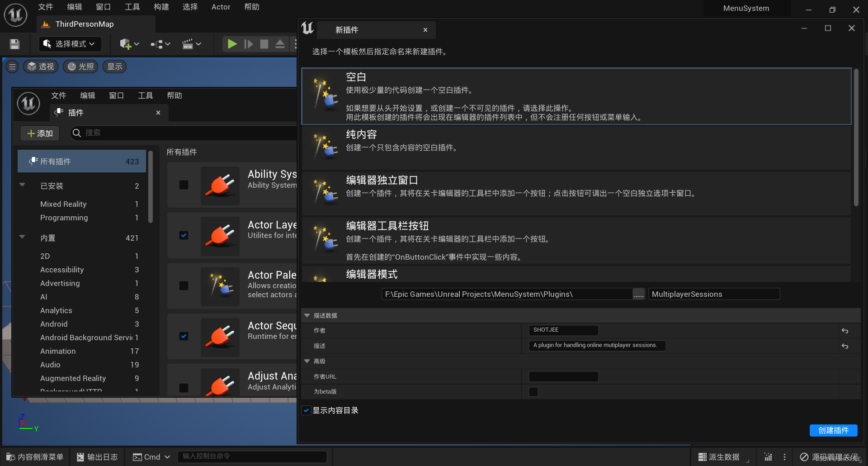Click the Cinematics clapperboard icon

tap(189, 44)
